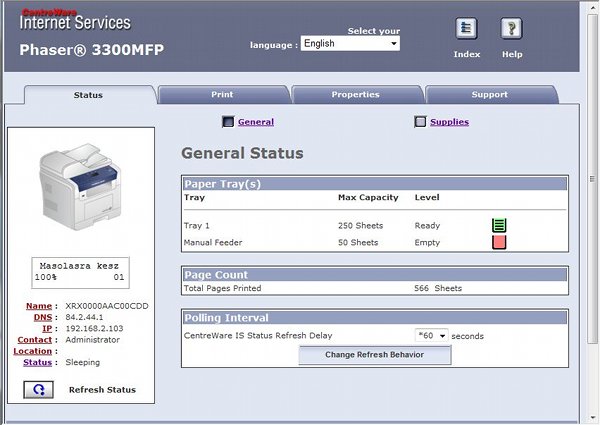Open the DNS link in device info

pos(43,317)
